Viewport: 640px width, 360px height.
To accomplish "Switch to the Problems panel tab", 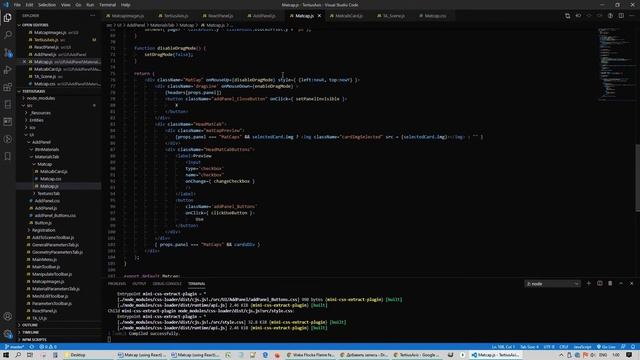I will [117, 284].
